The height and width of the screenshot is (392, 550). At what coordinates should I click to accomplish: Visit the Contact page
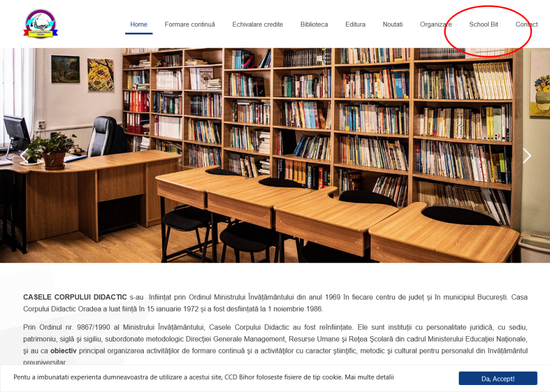click(526, 24)
